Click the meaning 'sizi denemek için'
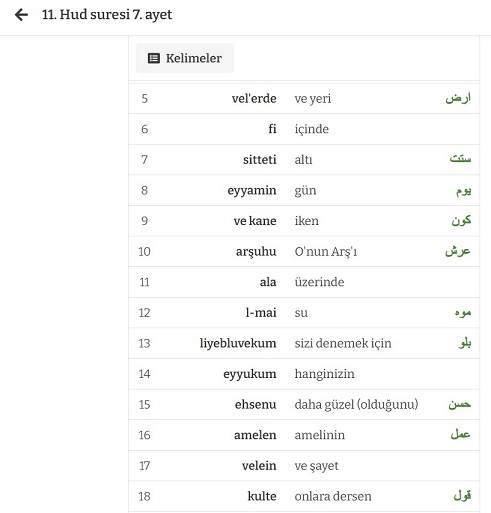491x513 pixels. [x=343, y=343]
